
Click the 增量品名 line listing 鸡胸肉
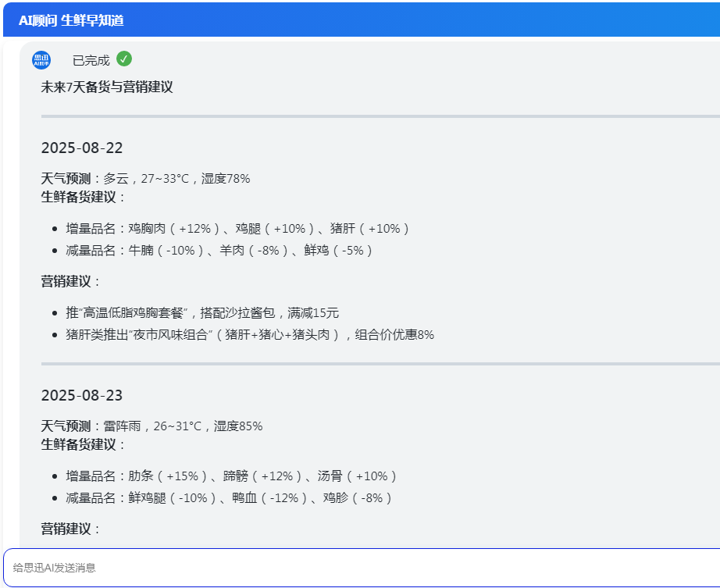[237, 229]
